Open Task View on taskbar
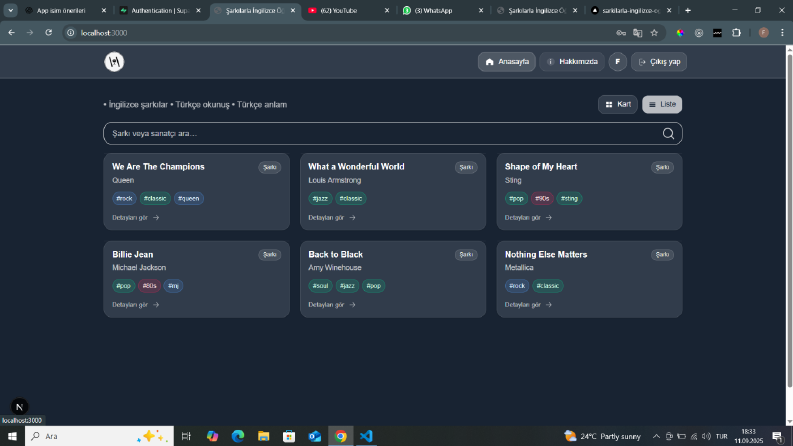The width and height of the screenshot is (793, 446). (x=186, y=436)
